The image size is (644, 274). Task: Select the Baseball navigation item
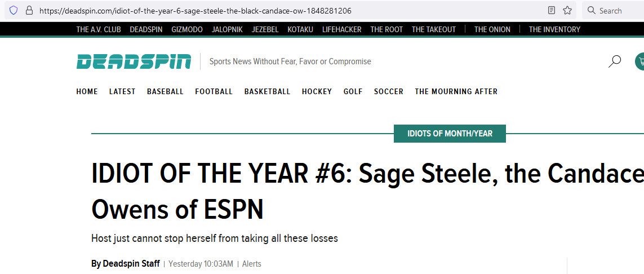click(165, 91)
